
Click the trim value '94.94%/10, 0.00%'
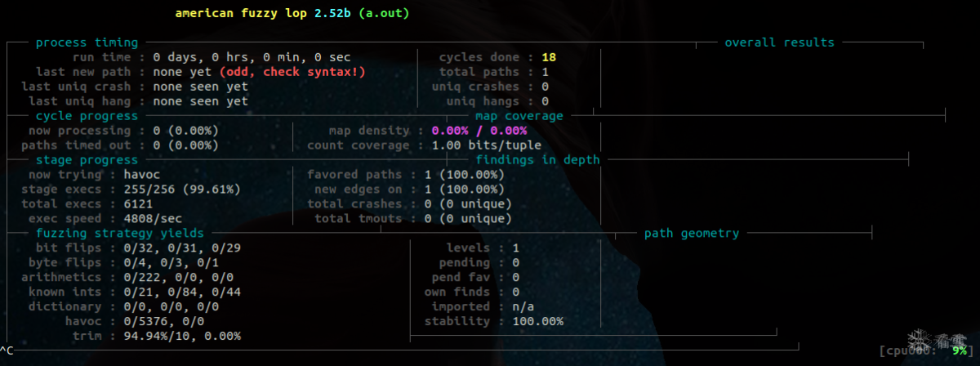tap(182, 337)
